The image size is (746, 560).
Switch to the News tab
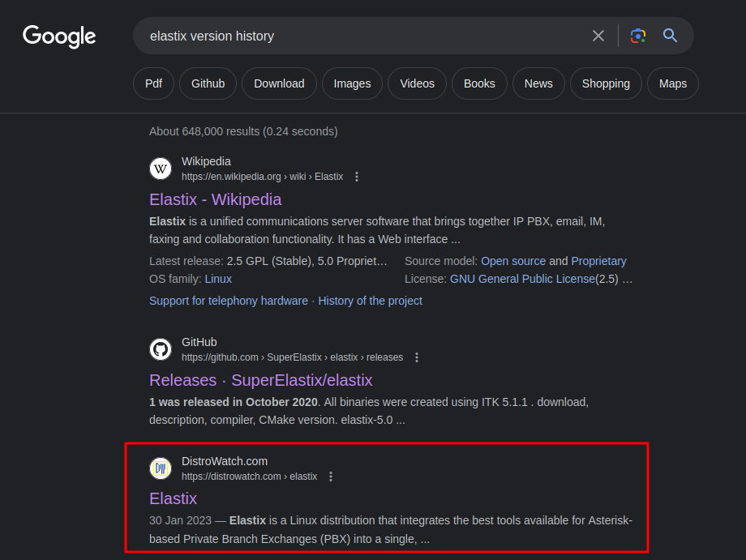click(x=538, y=83)
